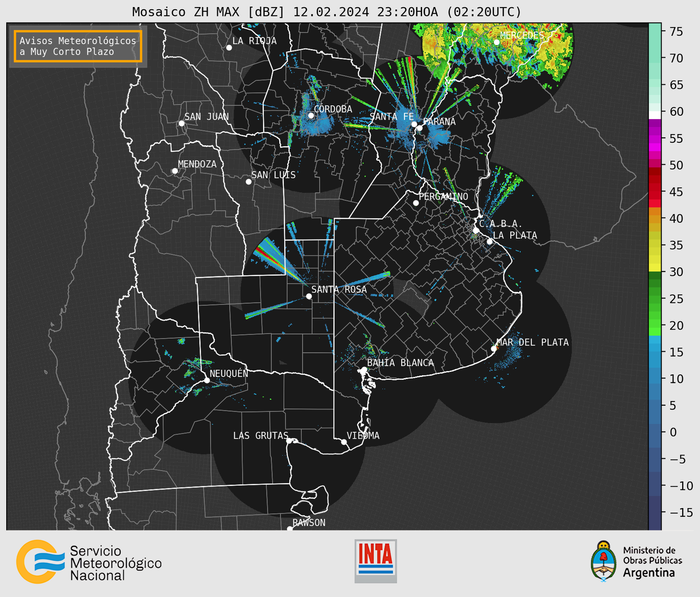Screen dimensions: 700x597
Task: Click the 25 dBZ scale label
Action: (676, 298)
